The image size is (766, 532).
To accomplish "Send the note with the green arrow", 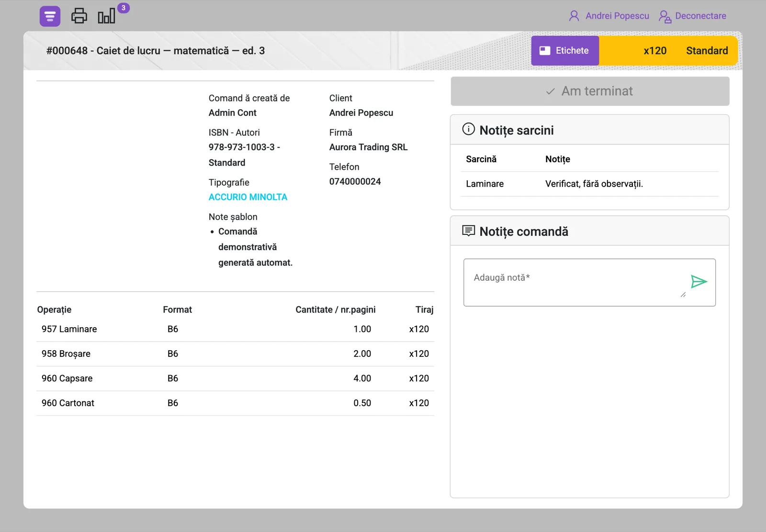I will tap(698, 281).
